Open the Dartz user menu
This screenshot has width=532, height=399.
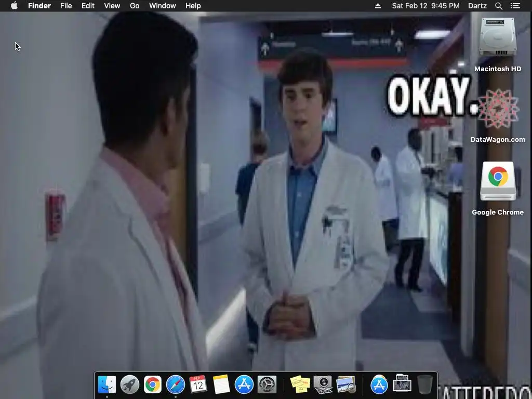click(477, 6)
